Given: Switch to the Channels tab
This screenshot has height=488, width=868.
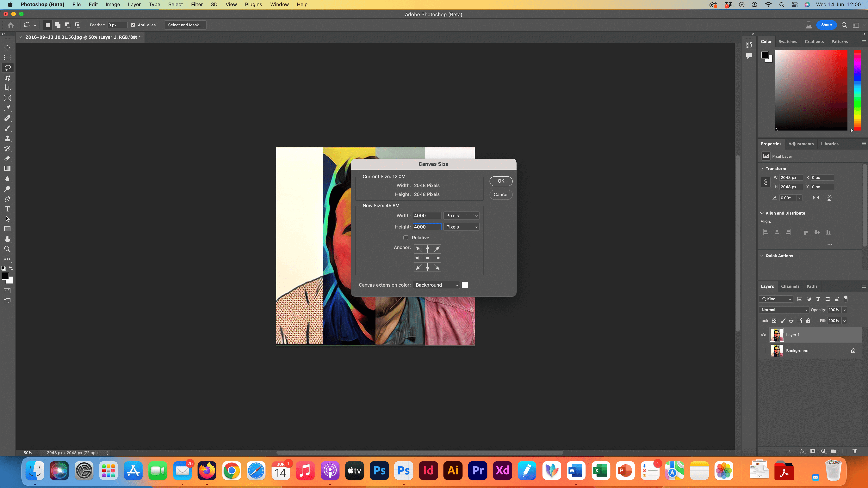Looking at the screenshot, I should tap(790, 287).
